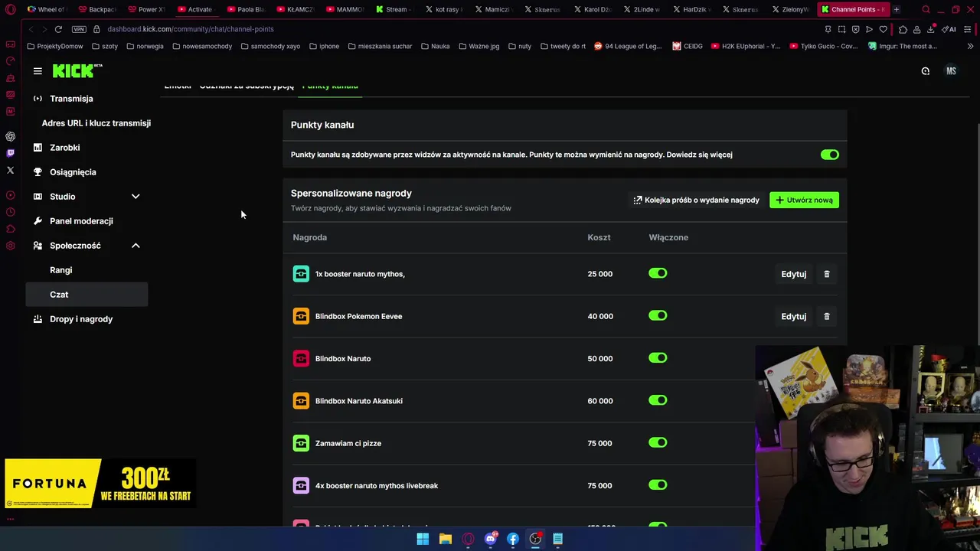The width and height of the screenshot is (980, 551).
Task: Click the Dropy i nagrody icon
Action: coord(38,319)
